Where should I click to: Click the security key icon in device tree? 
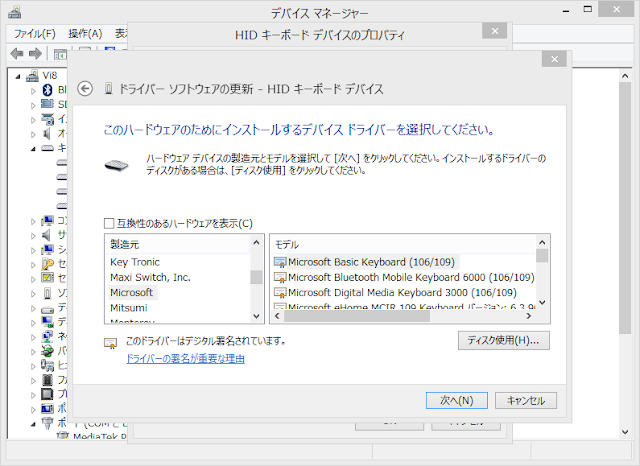coord(47,264)
